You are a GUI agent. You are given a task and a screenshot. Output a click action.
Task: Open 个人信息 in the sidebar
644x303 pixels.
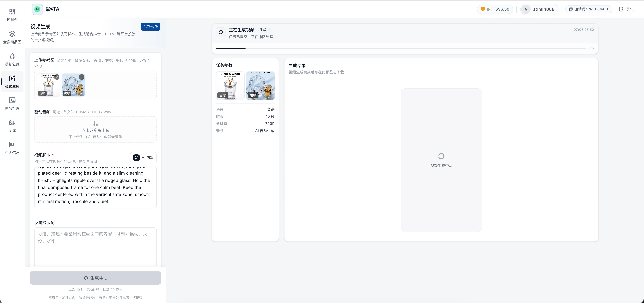(x=12, y=148)
